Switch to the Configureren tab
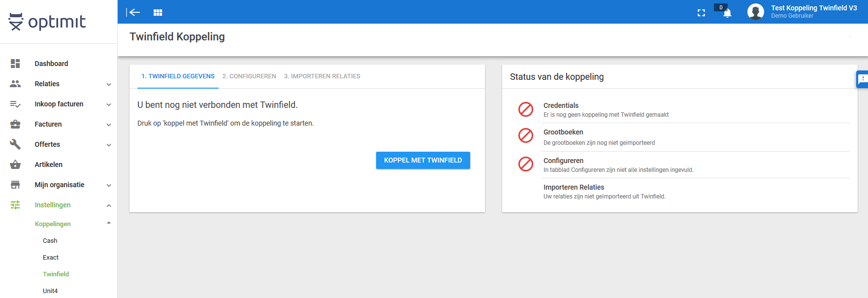This screenshot has height=298, width=868. (x=249, y=76)
